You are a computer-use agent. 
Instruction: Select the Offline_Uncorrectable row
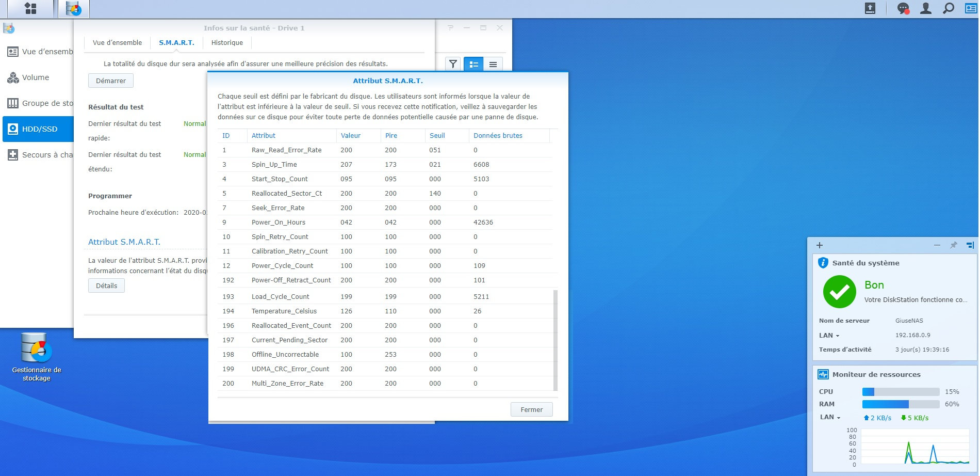(x=385, y=355)
